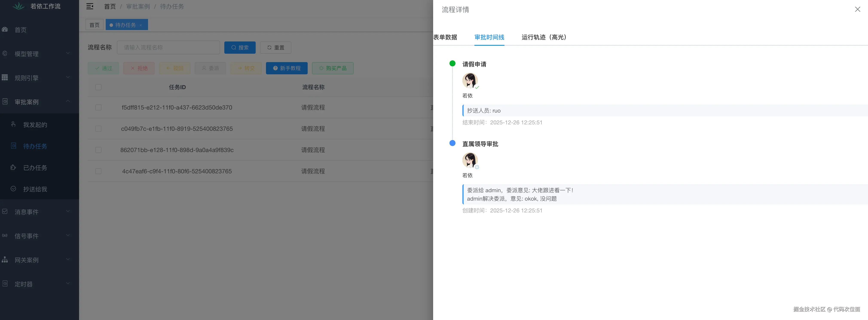Click the 搜索 search button
The height and width of the screenshot is (320, 868).
240,48
